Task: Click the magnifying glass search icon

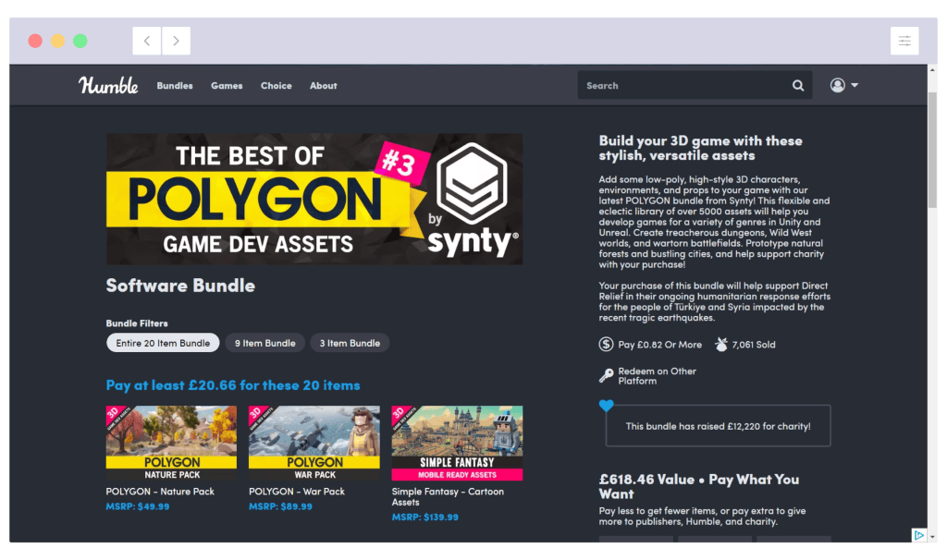Action: [798, 86]
